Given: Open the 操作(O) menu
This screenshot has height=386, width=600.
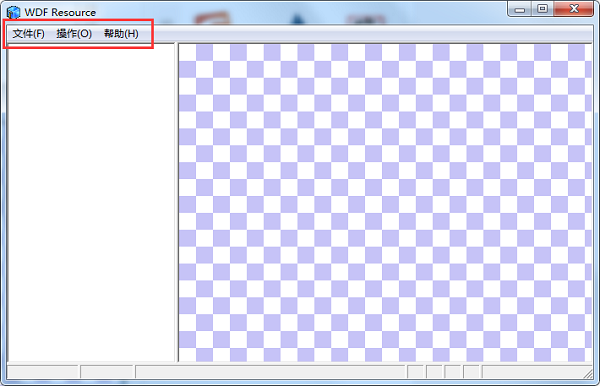Looking at the screenshot, I should 74,34.
